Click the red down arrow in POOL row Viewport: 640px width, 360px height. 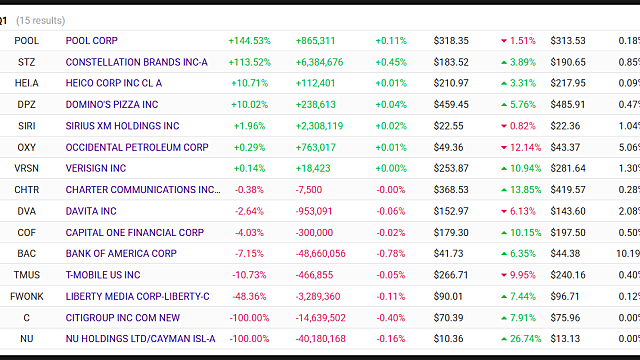click(x=504, y=41)
